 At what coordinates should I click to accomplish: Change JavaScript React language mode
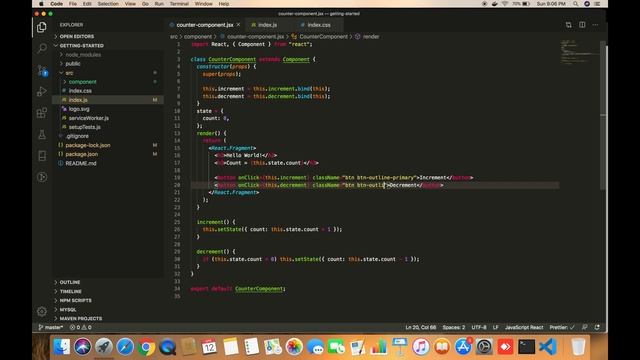tap(524, 327)
